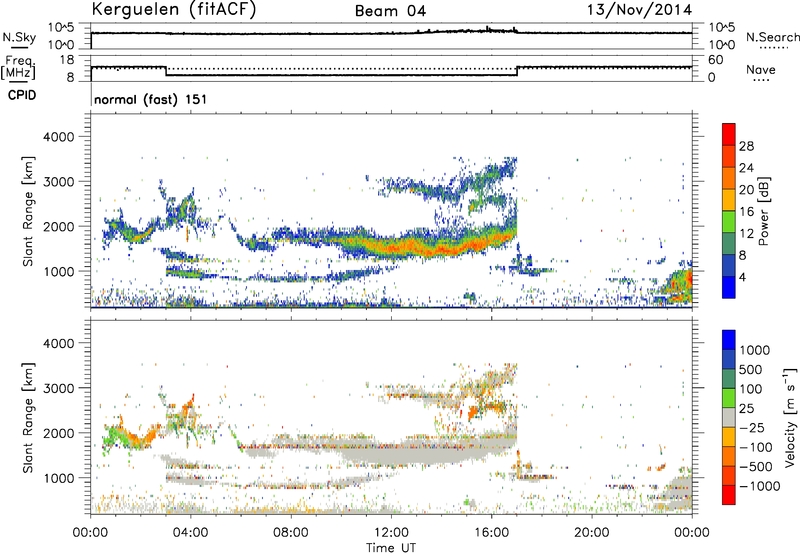800x554 pixels.
Task: Click the power colorbar value '28'
Action: click(x=746, y=146)
